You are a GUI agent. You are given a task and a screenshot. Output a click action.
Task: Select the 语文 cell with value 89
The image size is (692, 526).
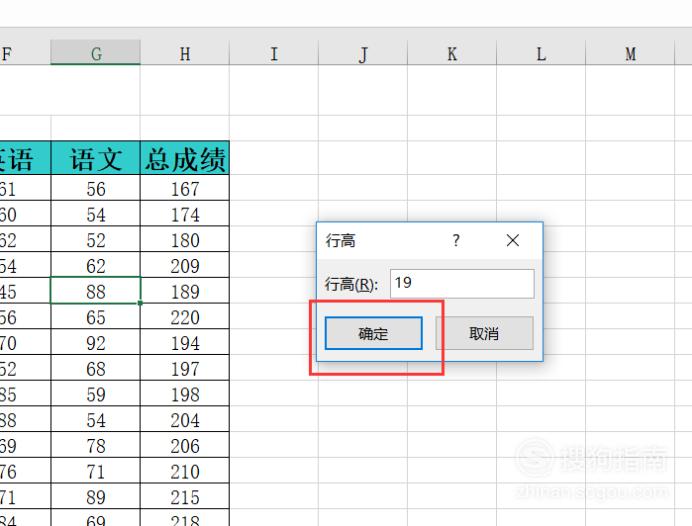click(96, 496)
